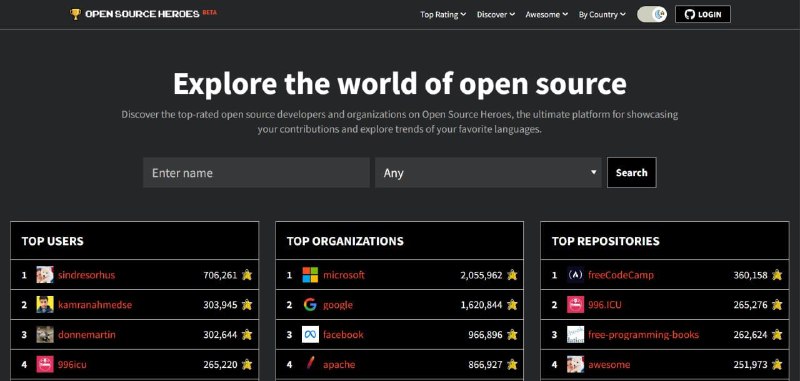Click star icon beside 2,055,962
The width and height of the screenshot is (800, 381).
coord(512,275)
